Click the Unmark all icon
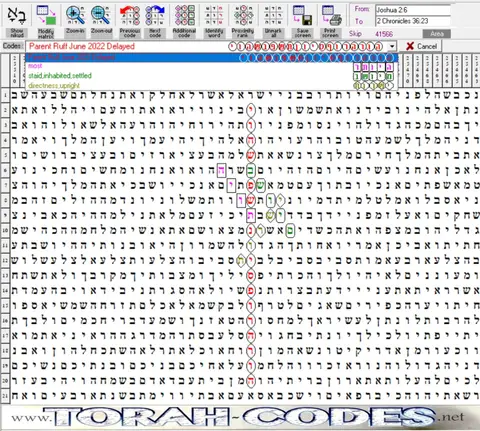Viewport: 480px width, 431px height. point(273,15)
